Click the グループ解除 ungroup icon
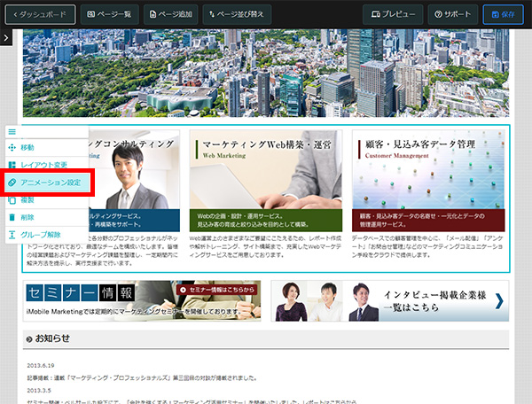Screen dimensions: 532x404 [12, 234]
